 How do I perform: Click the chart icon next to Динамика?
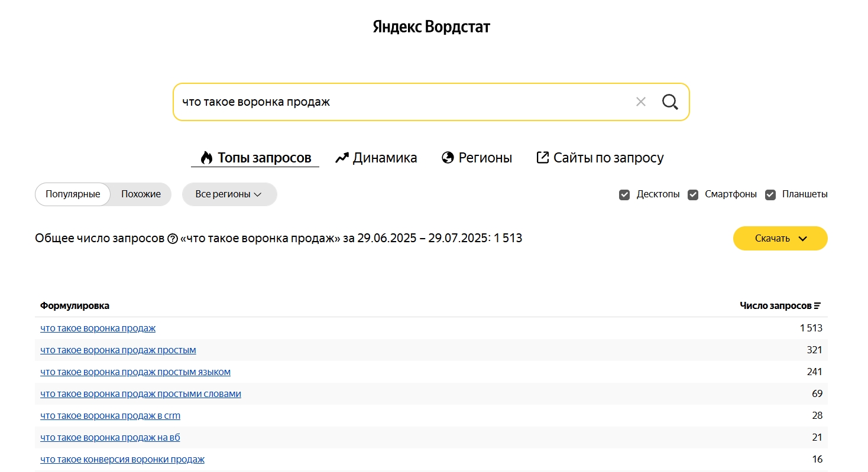(x=341, y=157)
